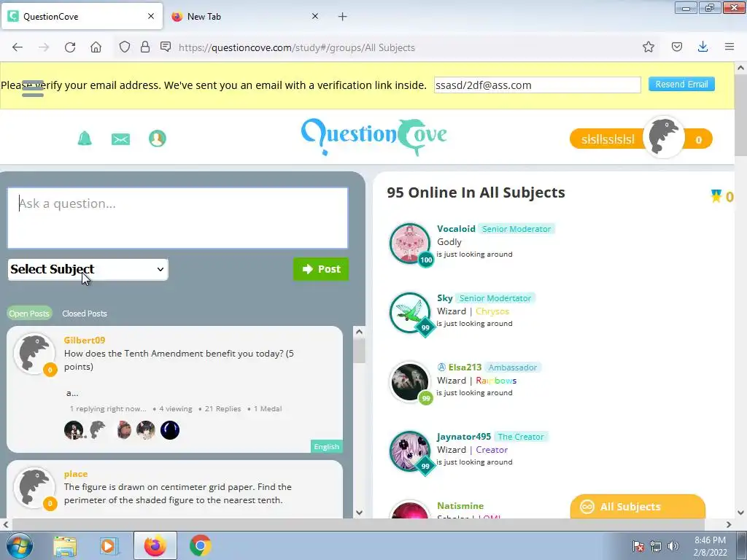The height and width of the screenshot is (560, 747).
Task: Open a new browser tab
Action: (343, 17)
